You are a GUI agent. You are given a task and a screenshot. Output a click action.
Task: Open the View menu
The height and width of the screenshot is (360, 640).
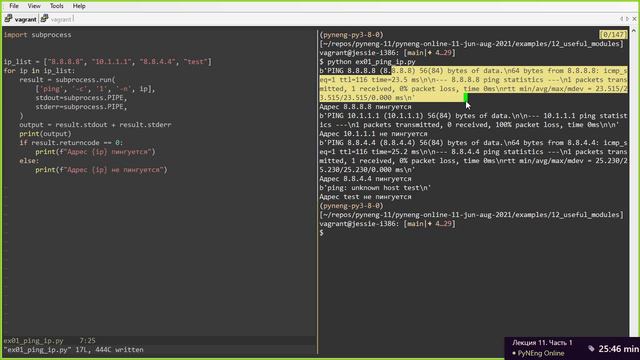[34, 6]
